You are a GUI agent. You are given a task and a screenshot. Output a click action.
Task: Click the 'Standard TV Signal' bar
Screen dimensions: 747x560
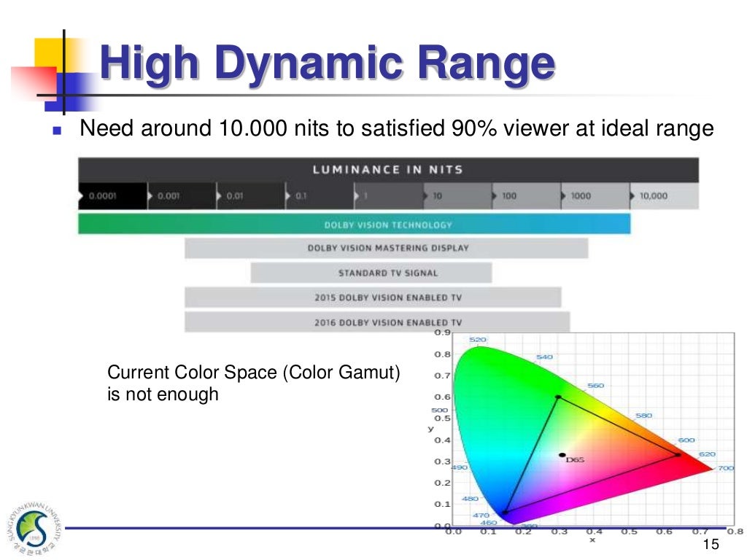(x=371, y=273)
